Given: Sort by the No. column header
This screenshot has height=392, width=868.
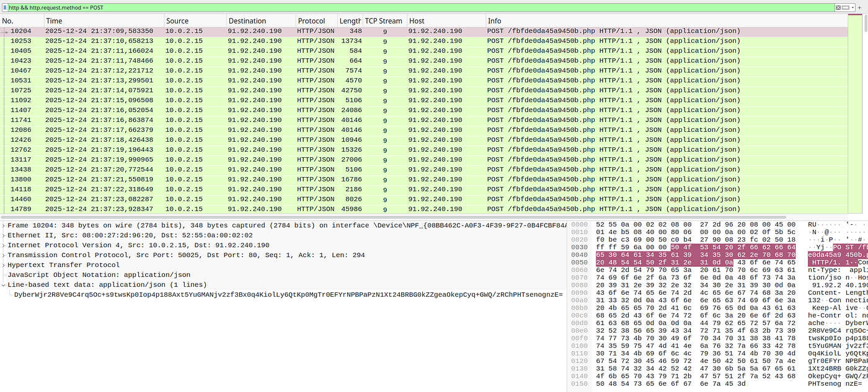Looking at the screenshot, I should [x=21, y=21].
